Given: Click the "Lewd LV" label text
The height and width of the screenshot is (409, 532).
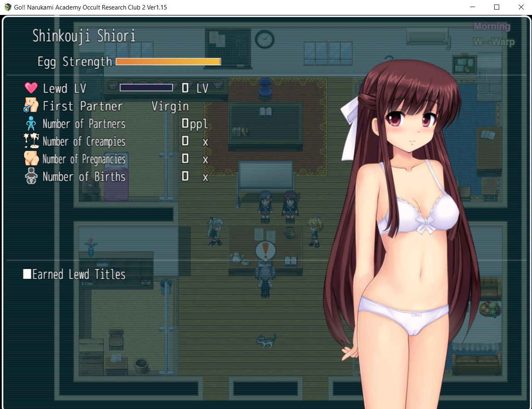Looking at the screenshot, I should 64,88.
